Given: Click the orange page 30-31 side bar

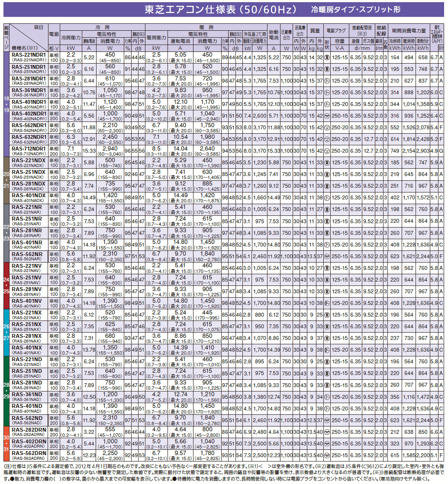Looking at the screenshot, I should pos(6,444).
